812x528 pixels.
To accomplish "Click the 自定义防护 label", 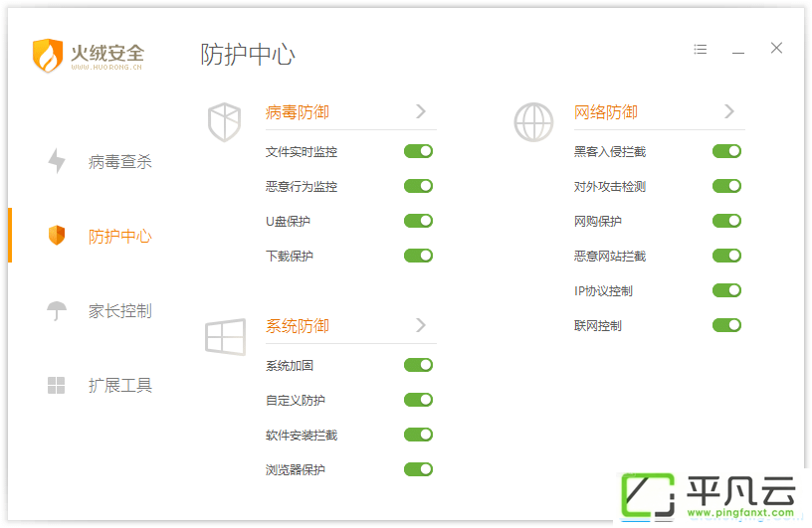I will (x=296, y=400).
